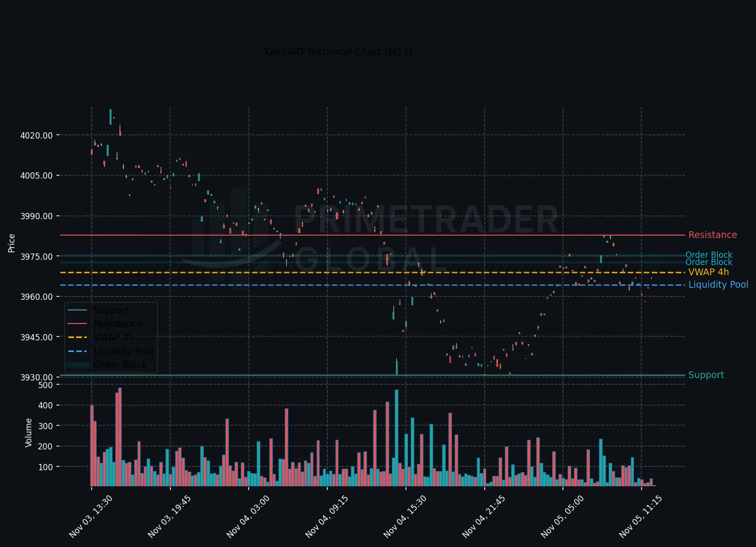Click the Order Block entry in the legend
756x547 pixels.
click(x=120, y=365)
